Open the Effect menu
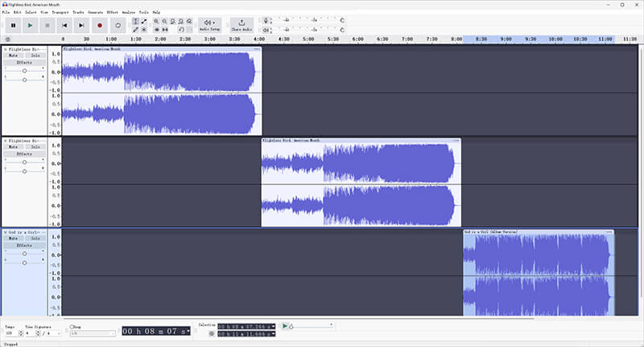 click(x=113, y=12)
